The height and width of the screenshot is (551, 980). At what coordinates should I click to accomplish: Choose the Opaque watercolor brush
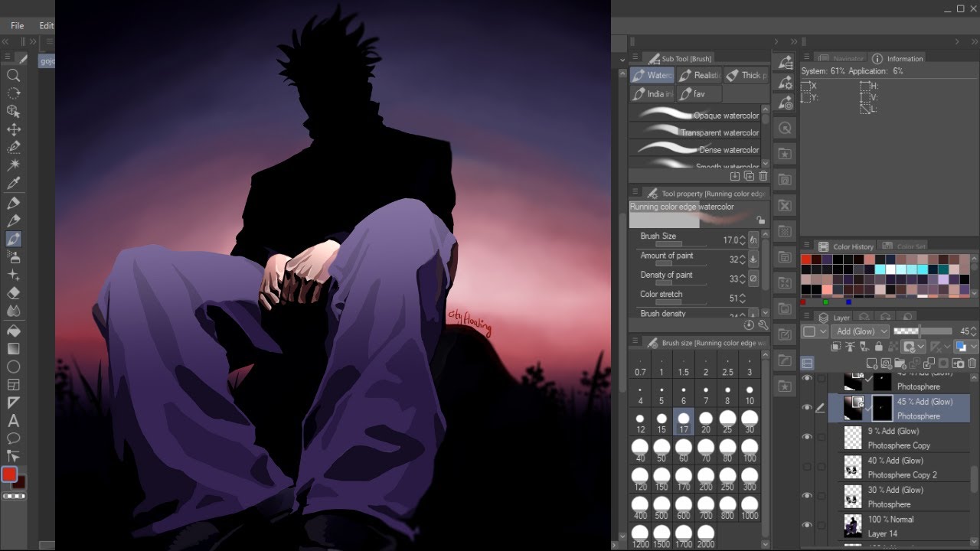[x=694, y=115]
